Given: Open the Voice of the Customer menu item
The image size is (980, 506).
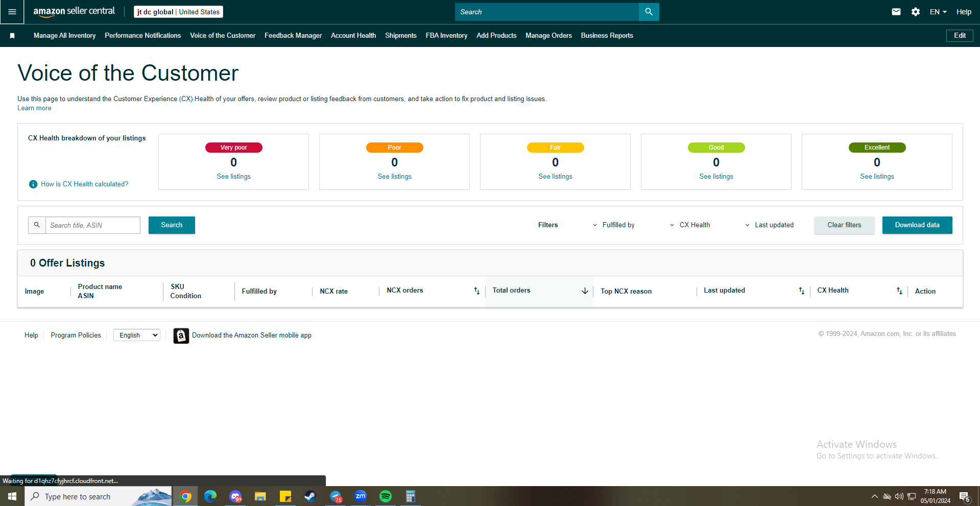Looking at the screenshot, I should pyautogui.click(x=223, y=36).
